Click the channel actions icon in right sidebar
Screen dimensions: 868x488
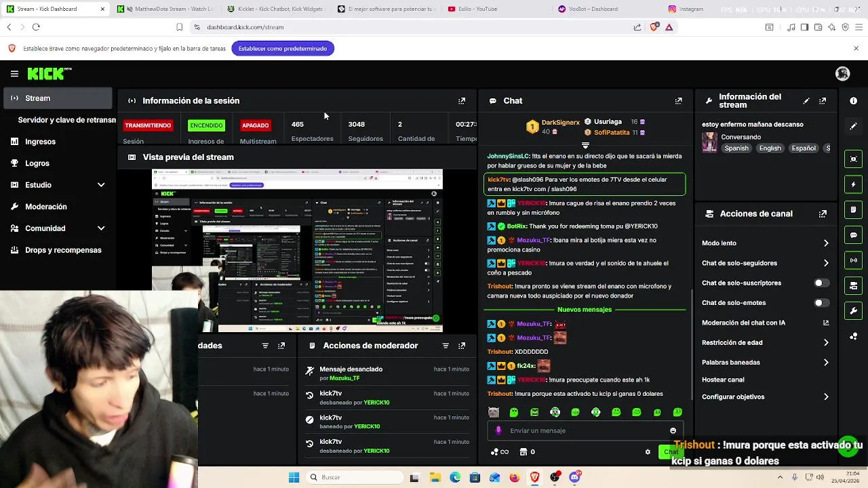click(x=853, y=285)
